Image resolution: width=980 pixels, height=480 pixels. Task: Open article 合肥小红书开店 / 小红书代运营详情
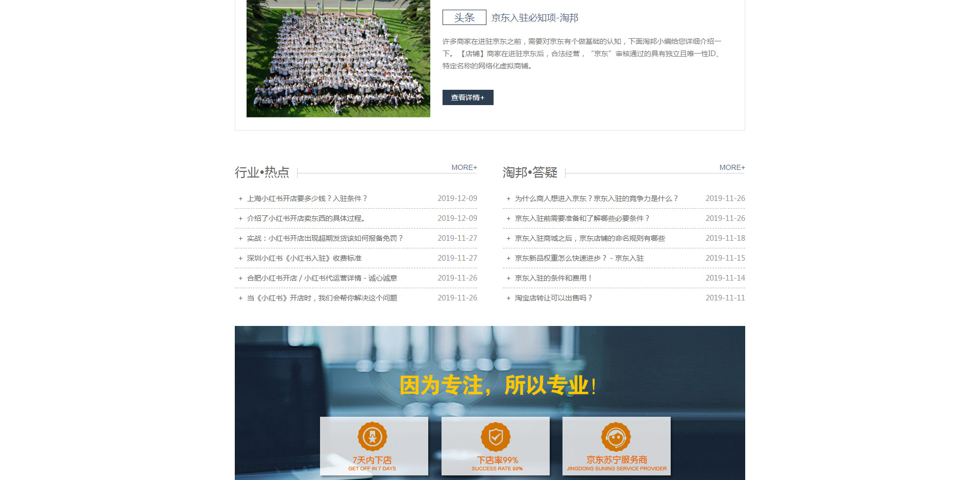pos(322,278)
